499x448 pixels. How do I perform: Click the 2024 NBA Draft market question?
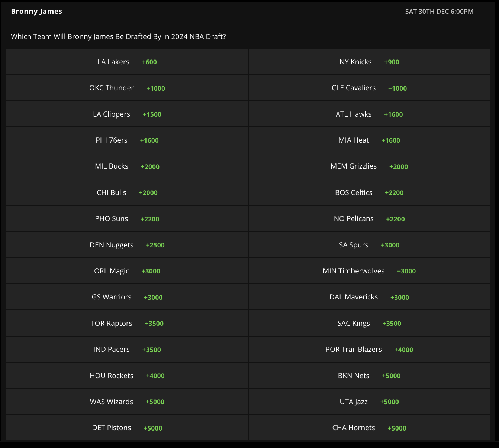pyautogui.click(x=118, y=36)
